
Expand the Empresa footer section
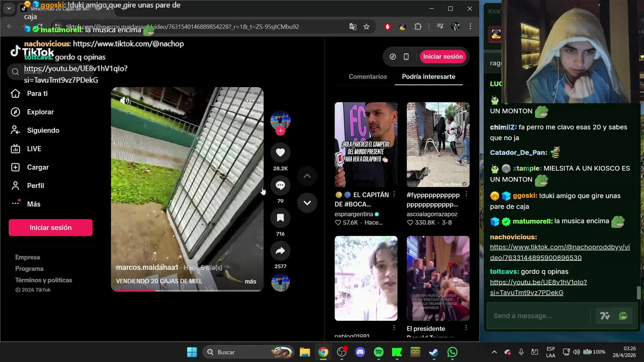(27, 257)
